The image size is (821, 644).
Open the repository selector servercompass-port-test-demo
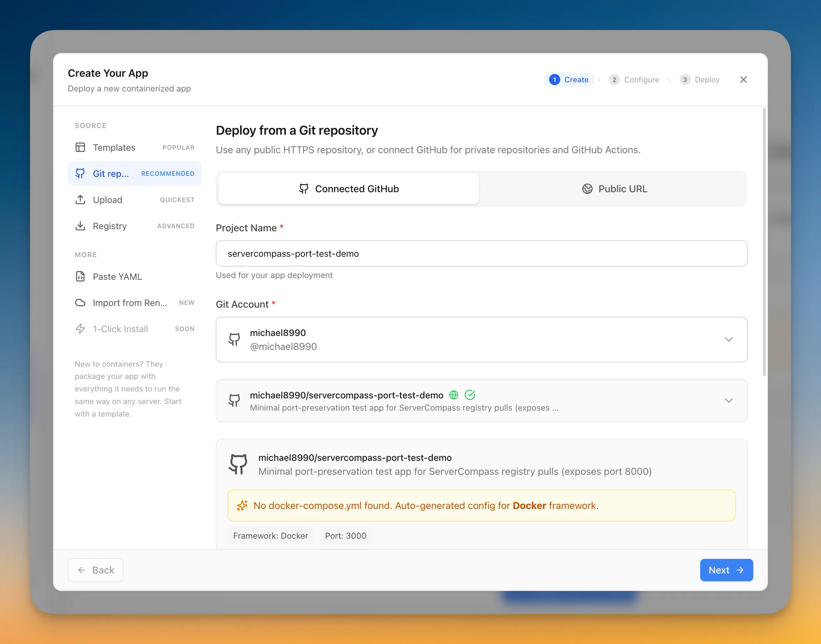[481, 400]
